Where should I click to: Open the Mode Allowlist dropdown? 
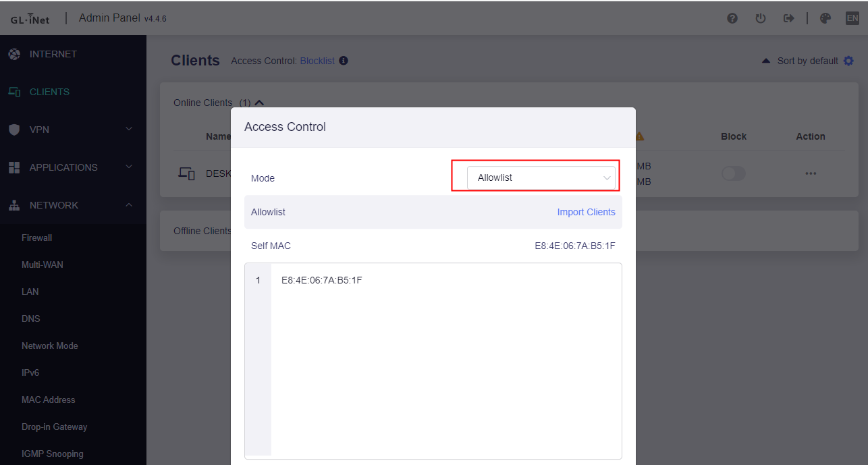(x=541, y=178)
